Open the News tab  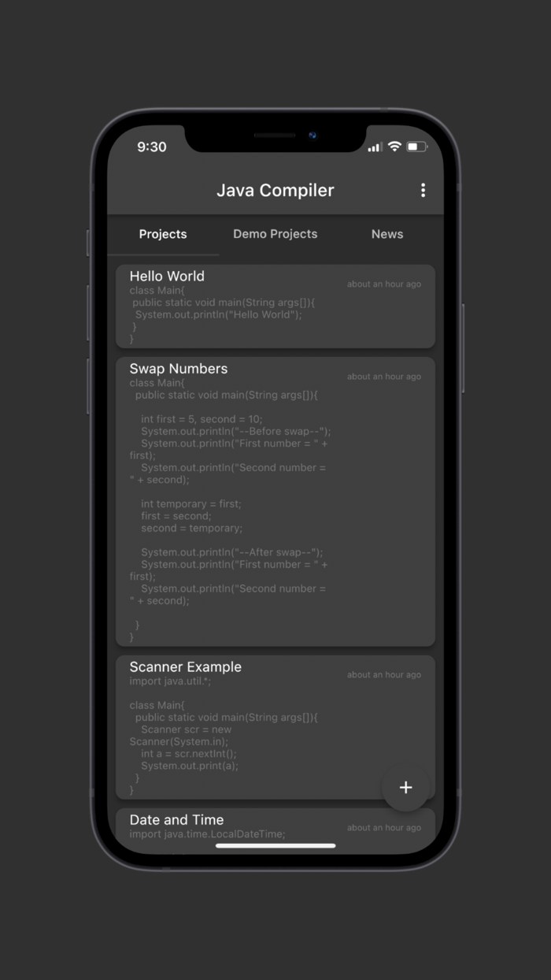click(x=387, y=234)
